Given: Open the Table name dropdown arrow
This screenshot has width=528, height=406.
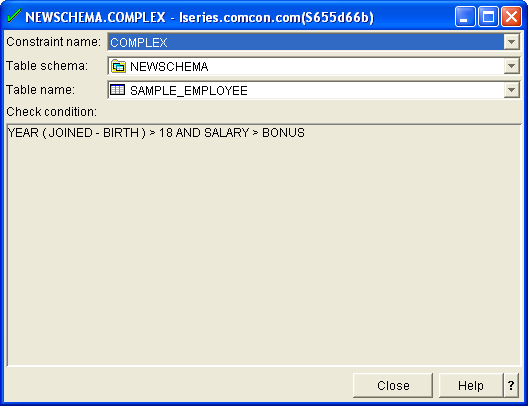Looking at the screenshot, I should [511, 90].
